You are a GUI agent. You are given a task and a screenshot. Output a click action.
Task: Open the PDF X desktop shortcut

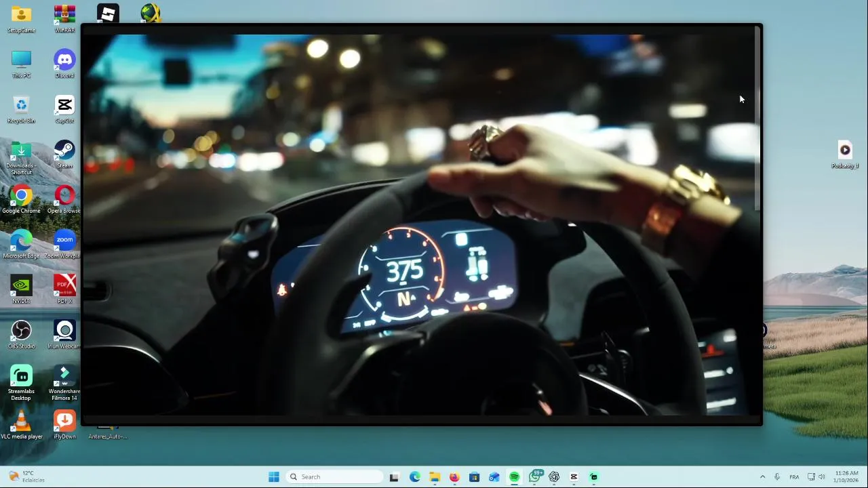[x=64, y=289]
